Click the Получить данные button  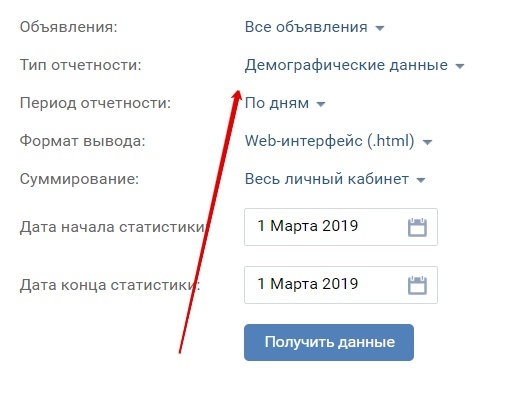329,342
